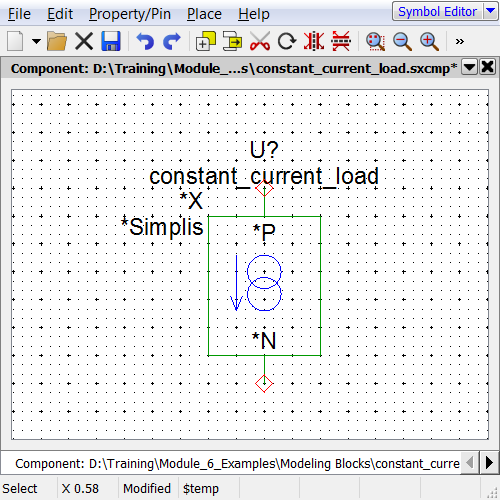Zoom out with the minus magnifier
The image size is (500, 500).
click(402, 41)
